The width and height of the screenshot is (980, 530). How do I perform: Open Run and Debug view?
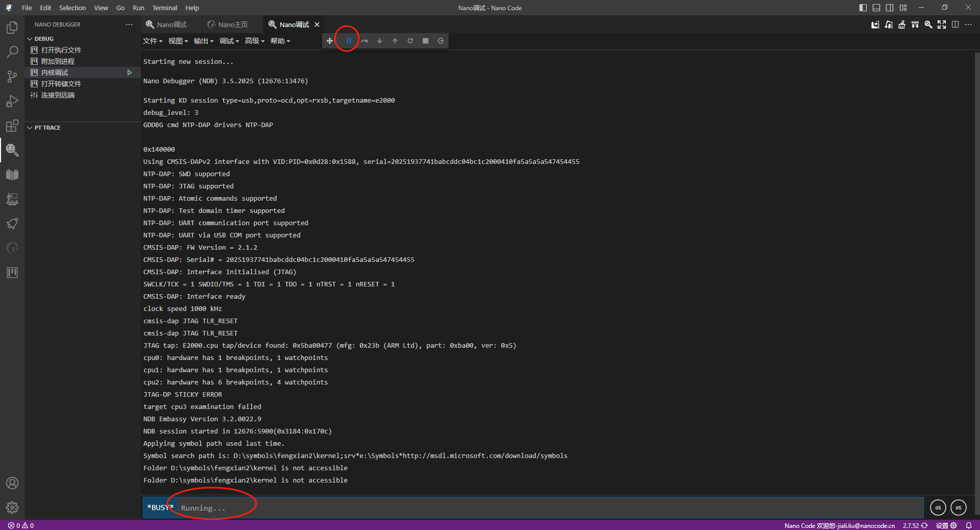(x=12, y=101)
